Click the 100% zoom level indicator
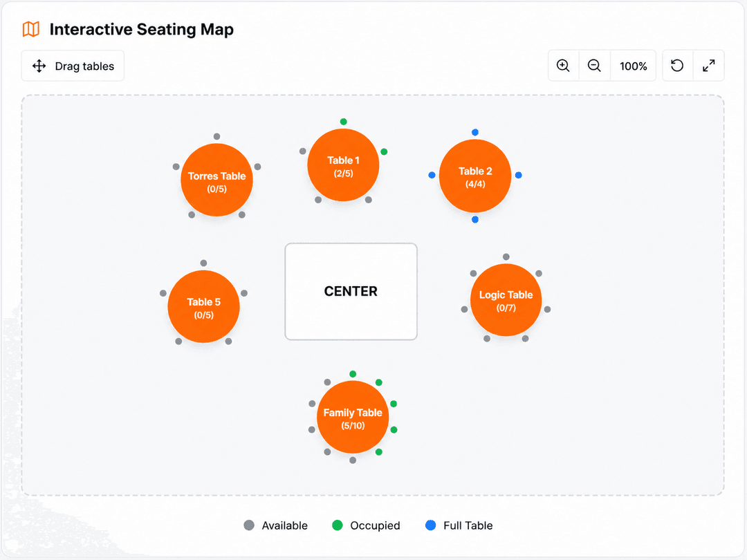Viewport: 747px width, 560px height. coord(633,66)
